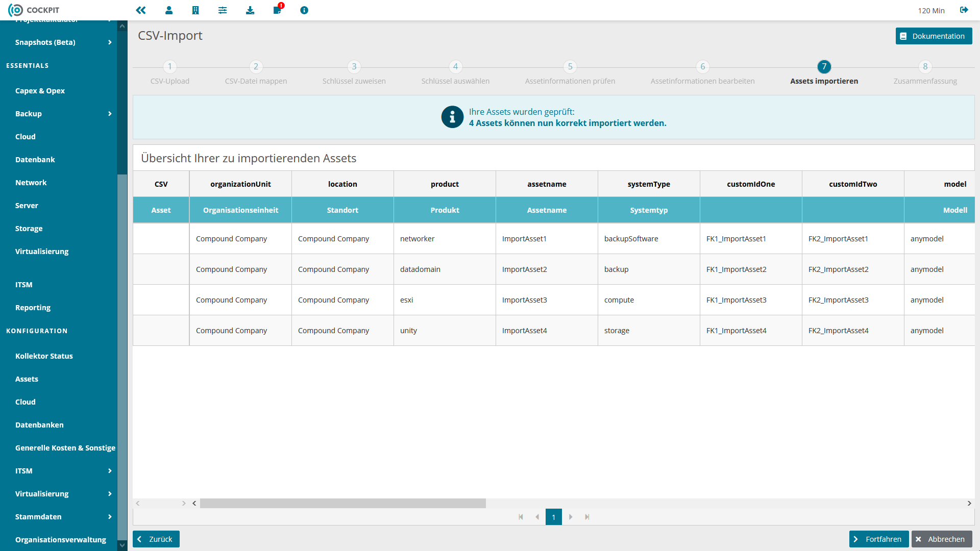The height and width of the screenshot is (551, 980).
Task: Open the building organization icon
Action: point(195,10)
